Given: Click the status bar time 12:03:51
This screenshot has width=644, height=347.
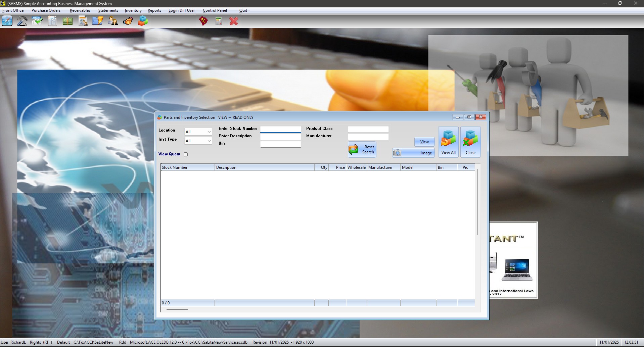Looking at the screenshot, I should click(631, 342).
